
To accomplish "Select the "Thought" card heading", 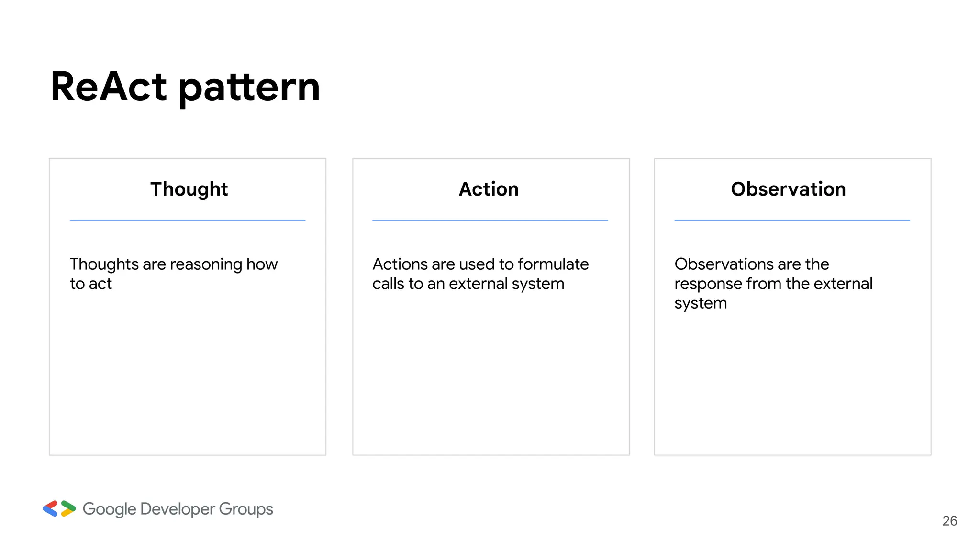I will (x=189, y=189).
